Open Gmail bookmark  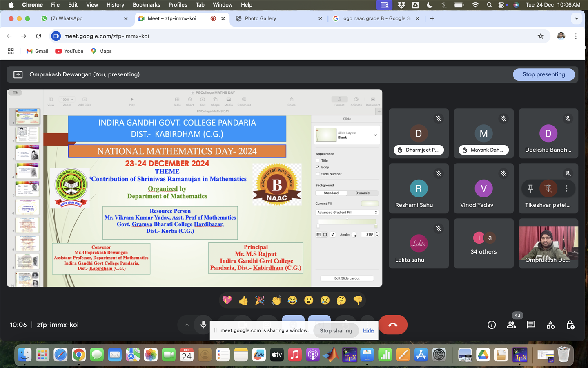click(x=38, y=51)
